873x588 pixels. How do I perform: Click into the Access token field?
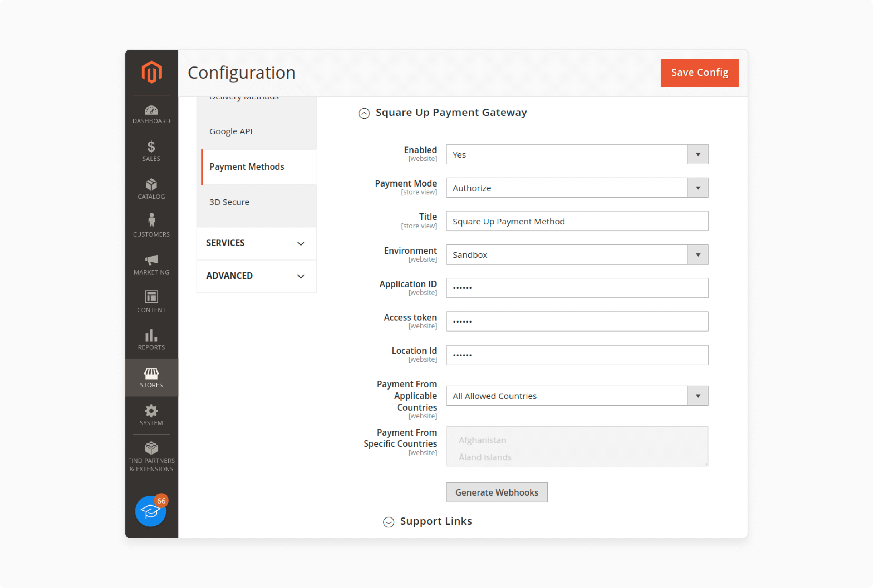[x=577, y=321]
